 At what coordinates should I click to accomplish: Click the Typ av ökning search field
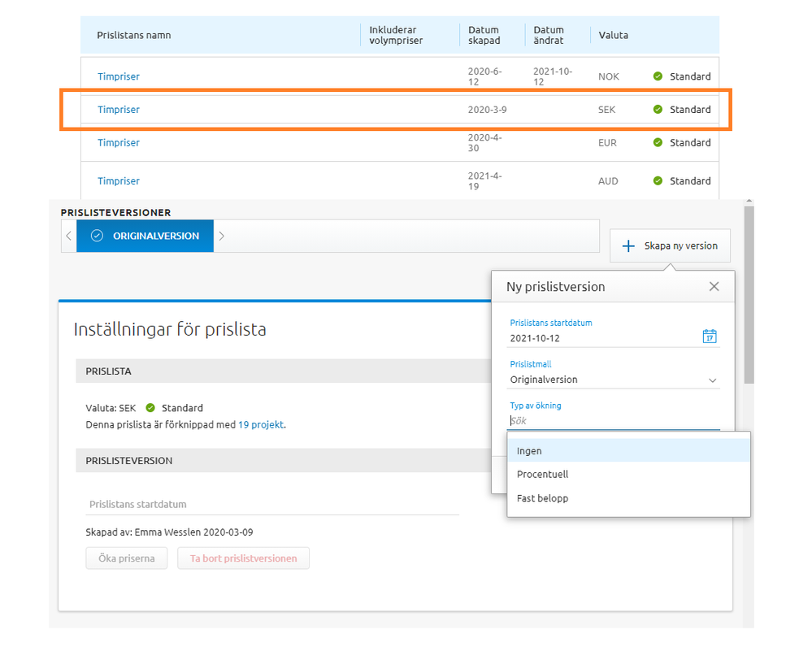614,420
